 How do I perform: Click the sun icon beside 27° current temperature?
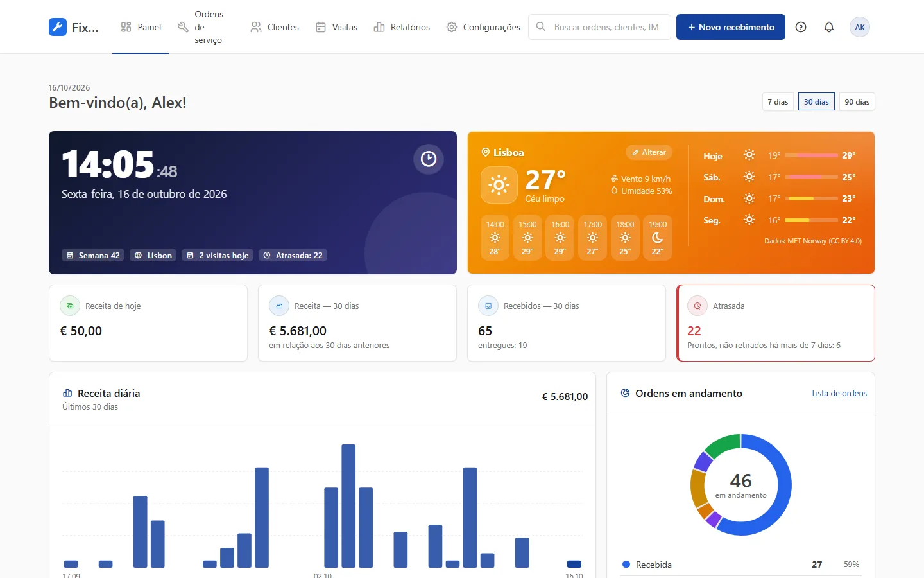pyautogui.click(x=499, y=185)
